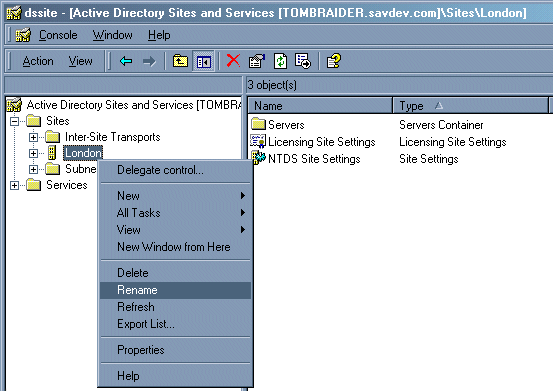Open Properties via toolbar icon
553x391 pixels.
(257, 61)
